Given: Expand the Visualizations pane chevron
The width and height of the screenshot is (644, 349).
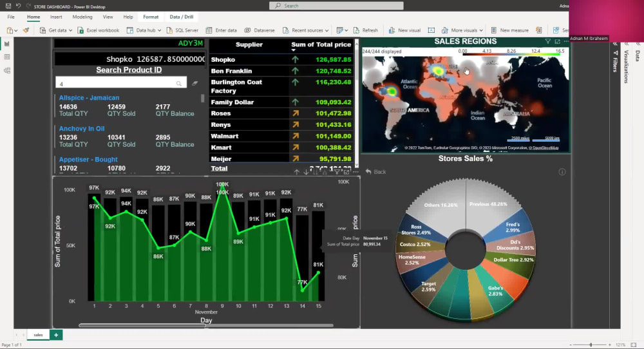Looking at the screenshot, I should click(627, 44).
